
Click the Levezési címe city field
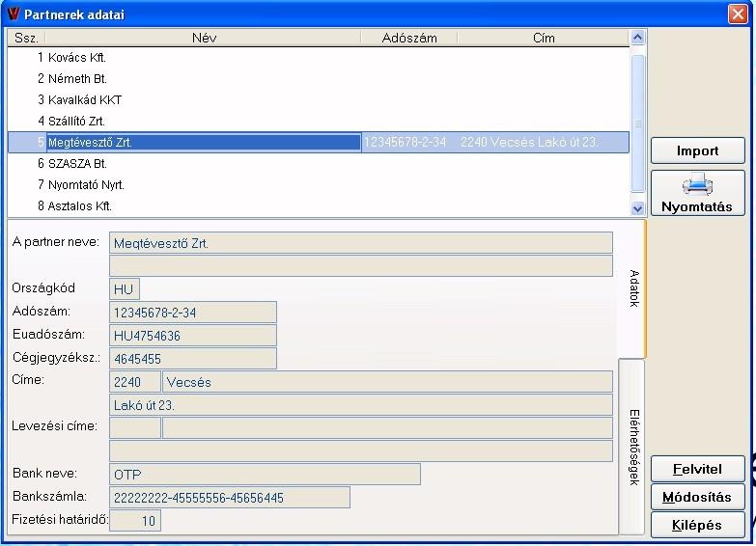(x=387, y=428)
